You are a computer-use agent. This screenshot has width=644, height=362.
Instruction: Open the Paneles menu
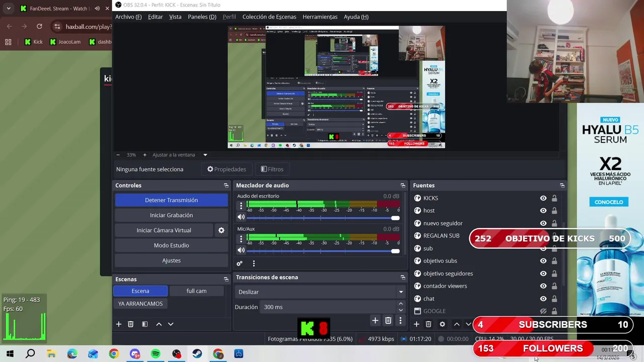click(x=202, y=17)
